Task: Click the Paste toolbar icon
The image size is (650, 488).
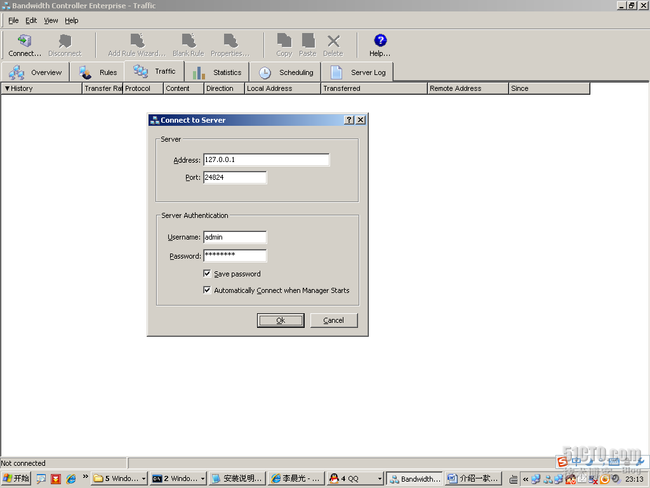Action: (x=307, y=45)
